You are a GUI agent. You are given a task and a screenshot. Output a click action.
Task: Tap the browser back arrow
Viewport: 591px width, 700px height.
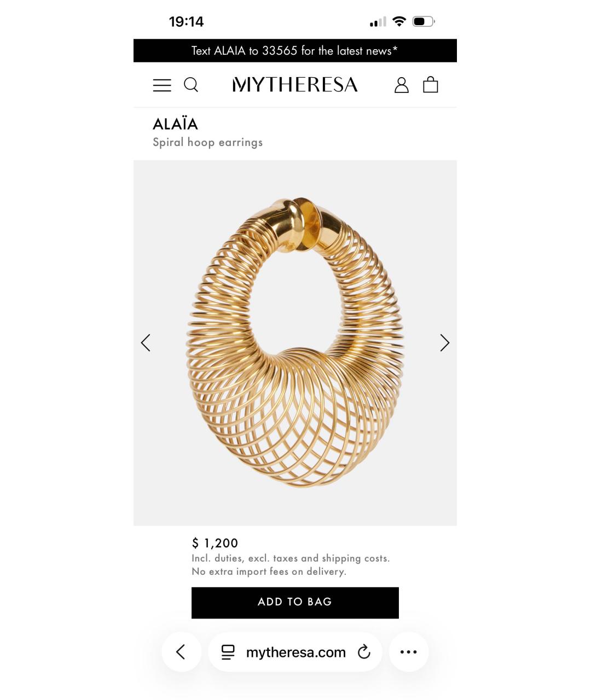[181, 652]
